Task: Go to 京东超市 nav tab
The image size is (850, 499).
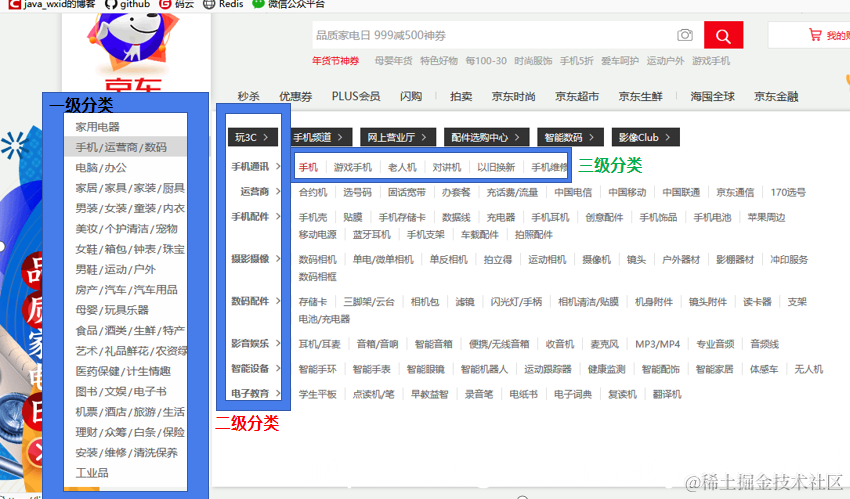Action: (x=577, y=96)
